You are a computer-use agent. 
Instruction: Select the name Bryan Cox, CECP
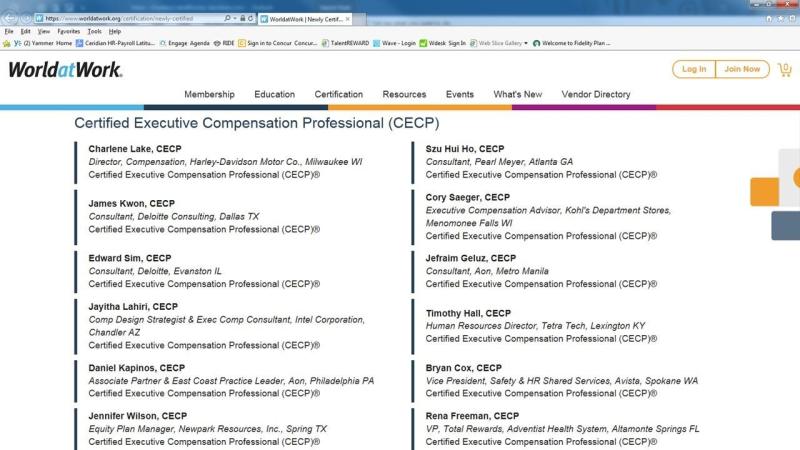coord(464,368)
